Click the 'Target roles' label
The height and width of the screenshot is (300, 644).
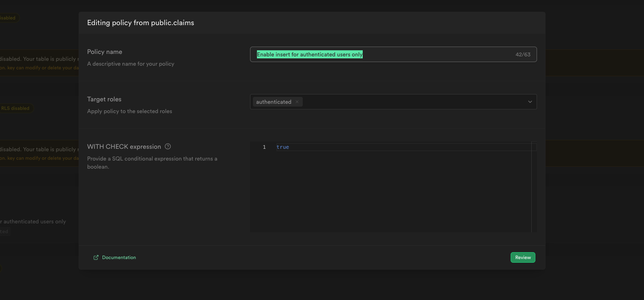104,99
